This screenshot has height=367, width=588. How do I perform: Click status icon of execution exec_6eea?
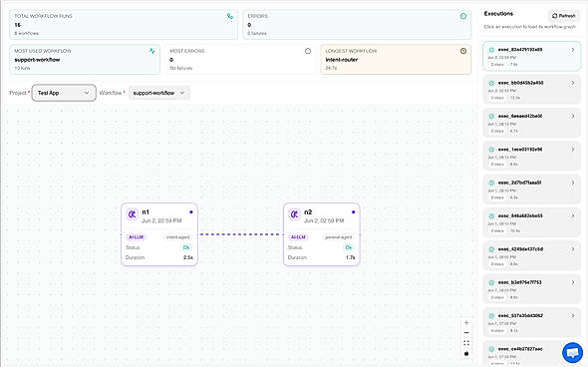pyautogui.click(x=491, y=116)
